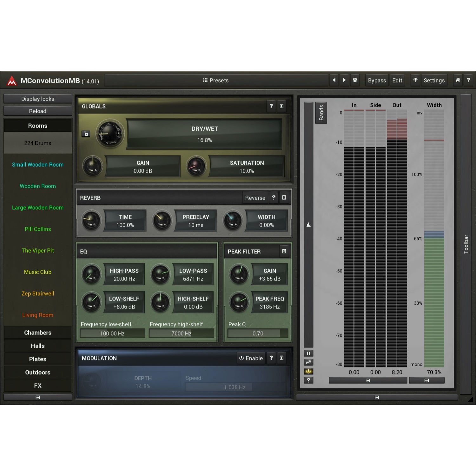Expand the FX category
This screenshot has width=476, height=476.
[x=38, y=386]
